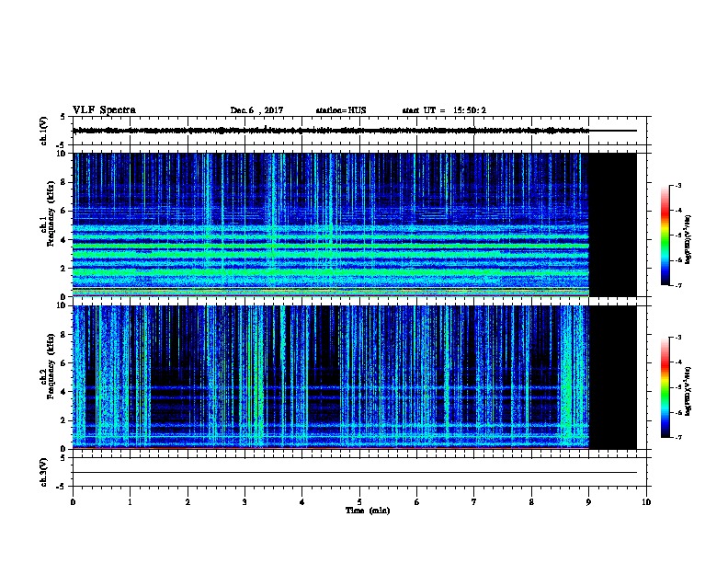Click the "10" kHz tick of ch.1 spectrogram
This screenshot has width=728, height=563.
click(x=62, y=154)
